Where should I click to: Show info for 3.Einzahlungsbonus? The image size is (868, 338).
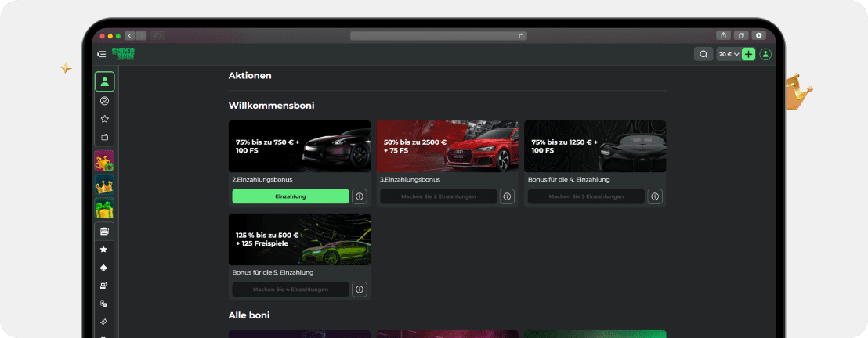click(x=507, y=196)
